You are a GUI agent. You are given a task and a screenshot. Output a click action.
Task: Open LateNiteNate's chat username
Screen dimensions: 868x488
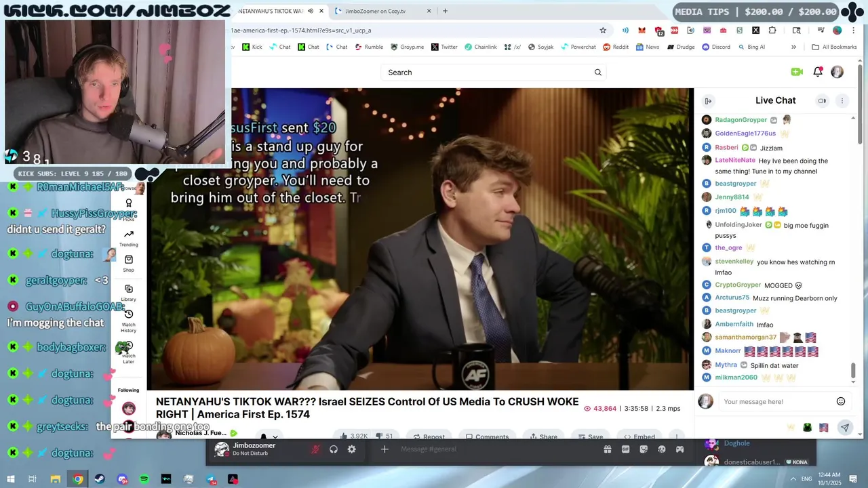click(x=735, y=161)
